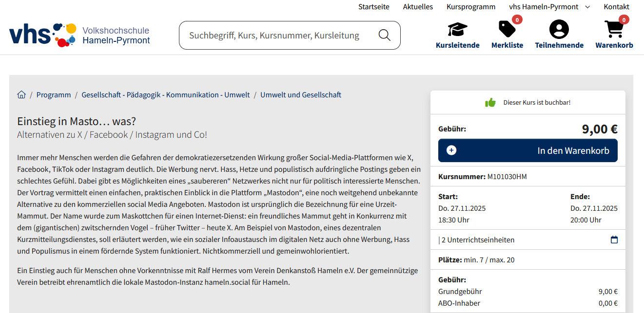The height and width of the screenshot is (313, 644).
Task: Click the home breadcrumb icon
Action: [x=21, y=94]
